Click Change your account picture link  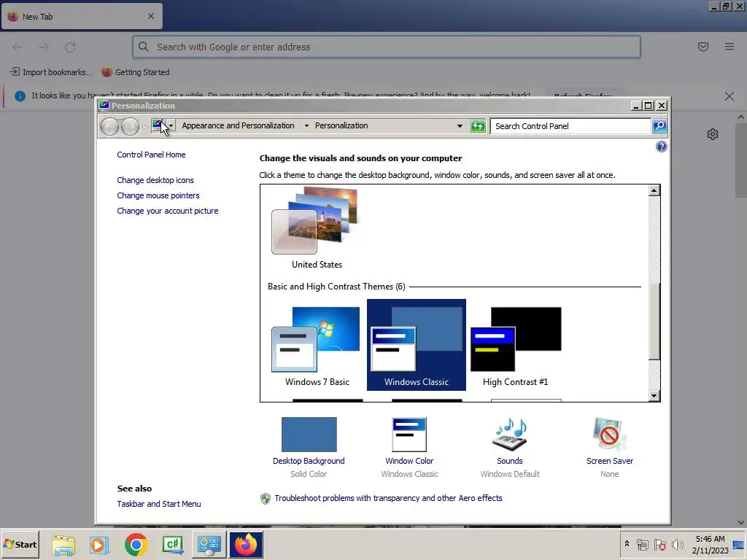[x=168, y=211]
